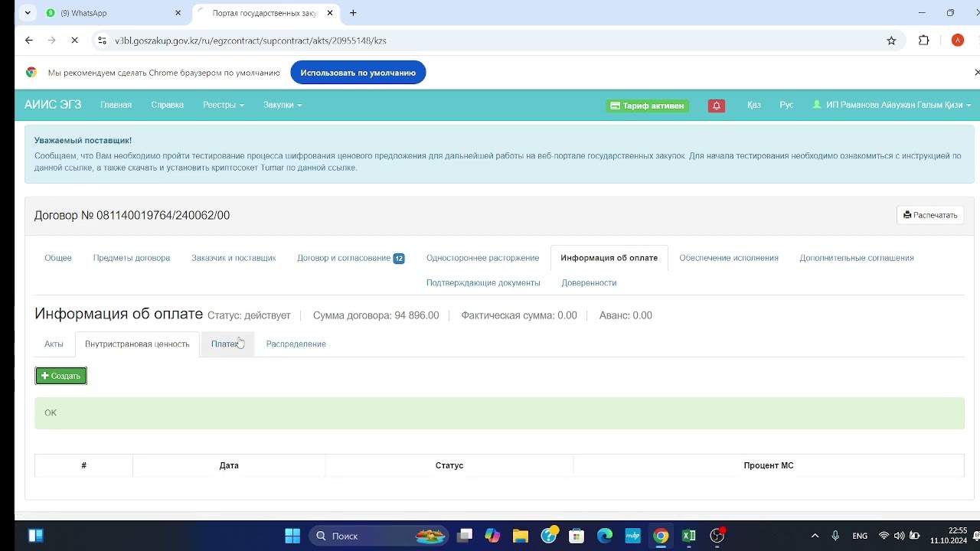Click the Использовать по умолчанию button

pyautogui.click(x=358, y=73)
